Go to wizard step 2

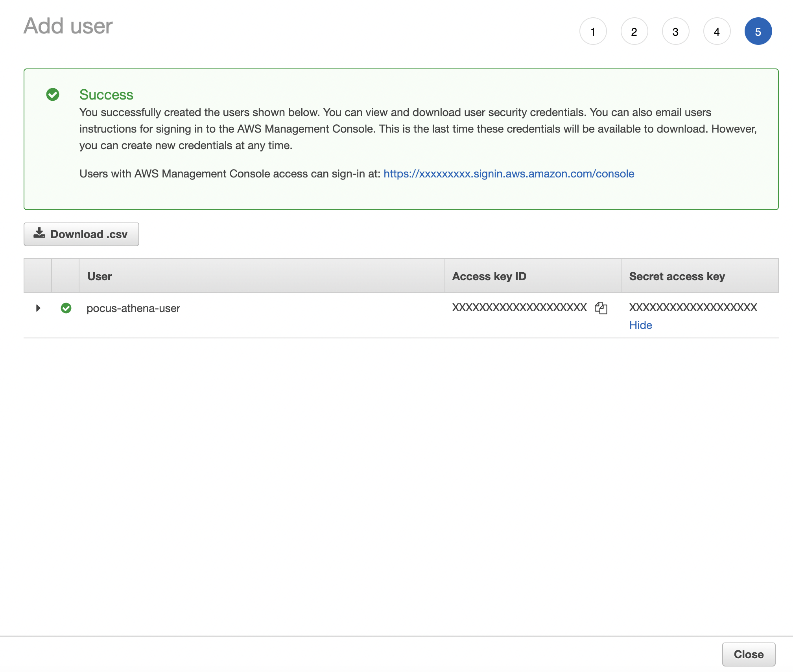[634, 31]
